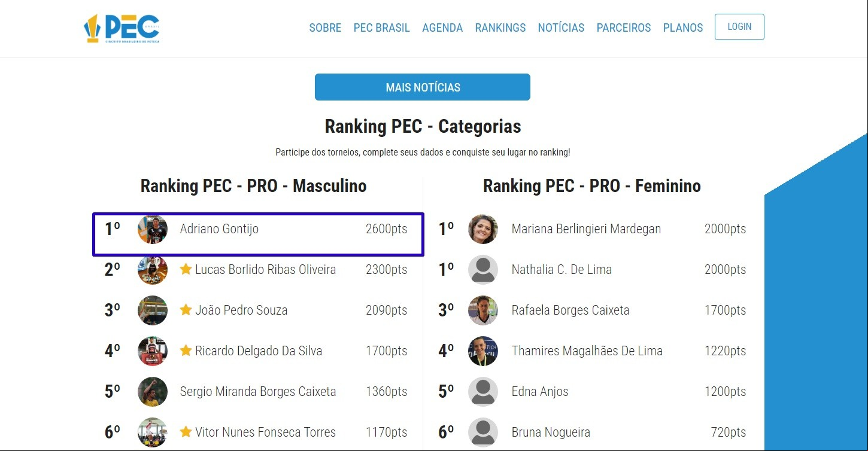Click Nathalia C. De Lima's default avatar icon
Screen dimensions: 868x451
[x=483, y=270]
